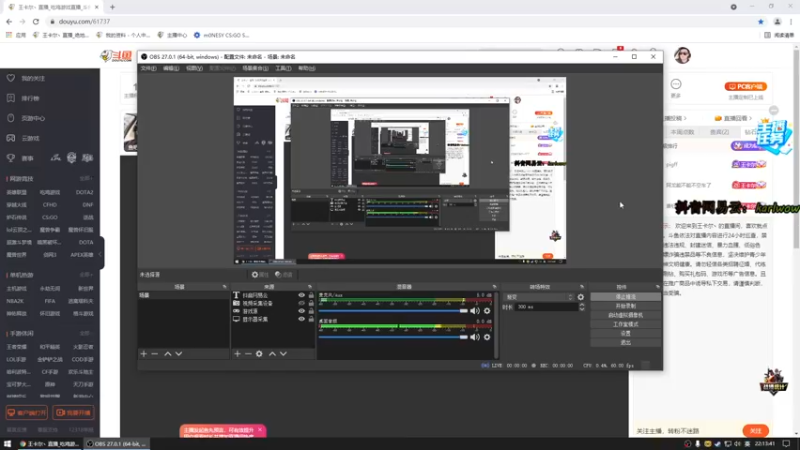Screen dimensions: 800x450
Task: Click the 开始录制 button in OBS controls
Action: click(626, 306)
